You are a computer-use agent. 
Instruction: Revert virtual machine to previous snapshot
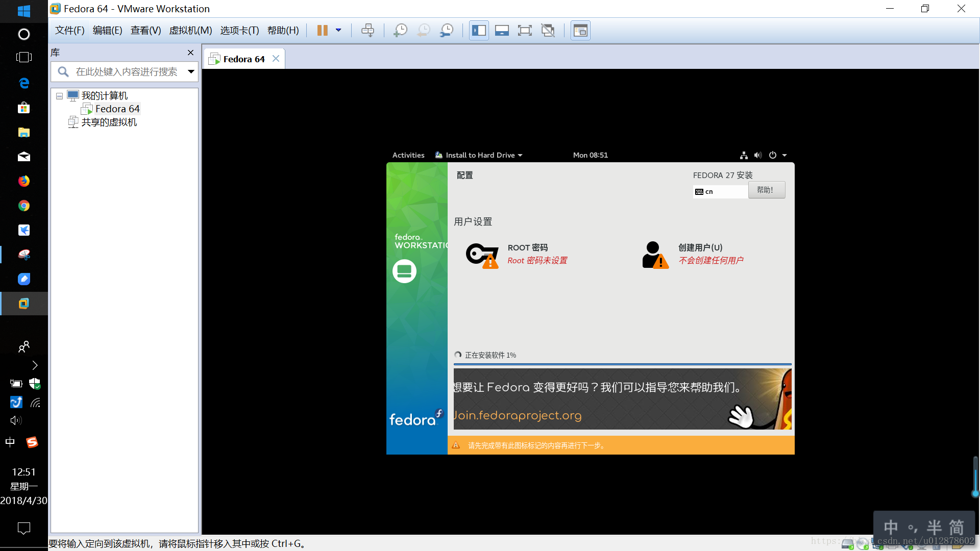click(x=423, y=31)
